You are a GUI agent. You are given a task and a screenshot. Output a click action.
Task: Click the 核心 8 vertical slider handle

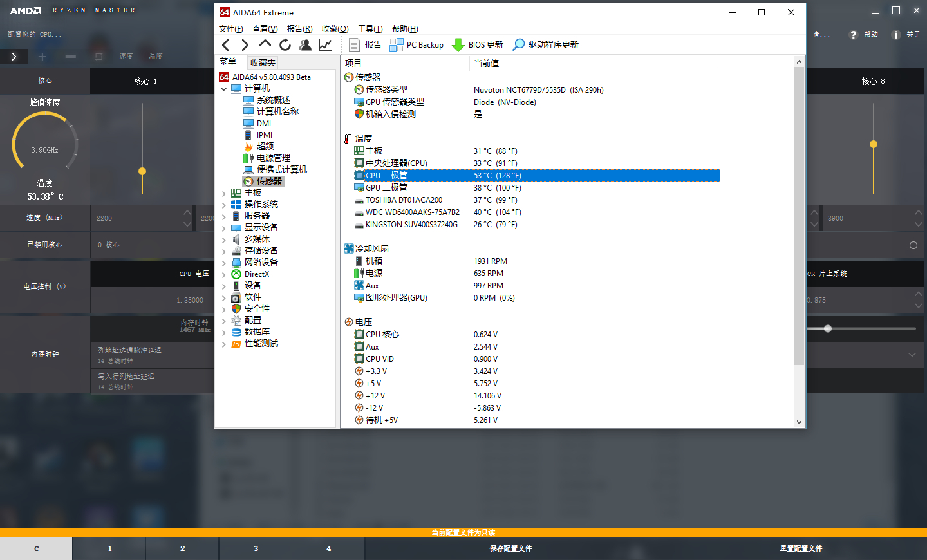(874, 144)
